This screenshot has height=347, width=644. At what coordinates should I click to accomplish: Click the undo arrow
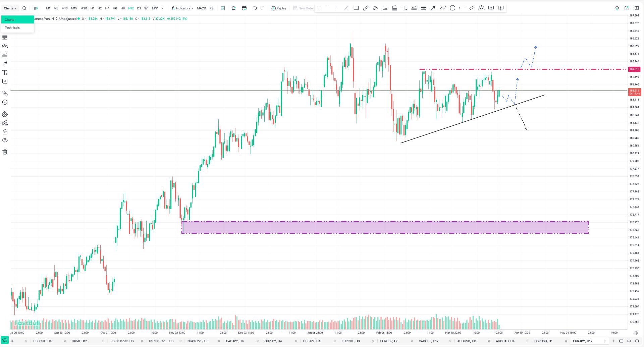[x=255, y=8]
